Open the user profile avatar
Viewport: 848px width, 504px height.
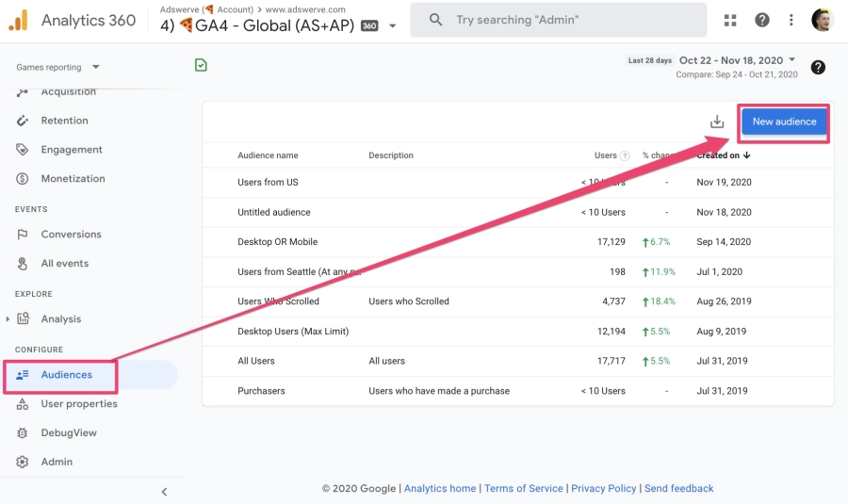pos(822,20)
